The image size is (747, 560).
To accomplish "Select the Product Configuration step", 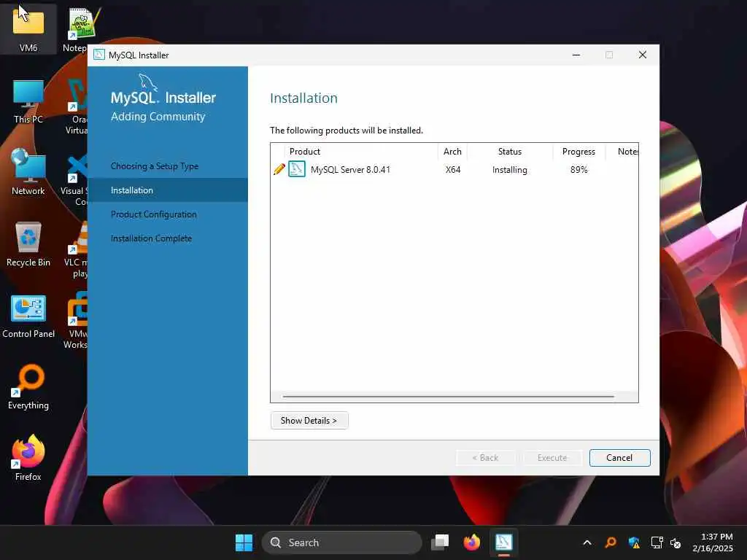I will [x=154, y=214].
